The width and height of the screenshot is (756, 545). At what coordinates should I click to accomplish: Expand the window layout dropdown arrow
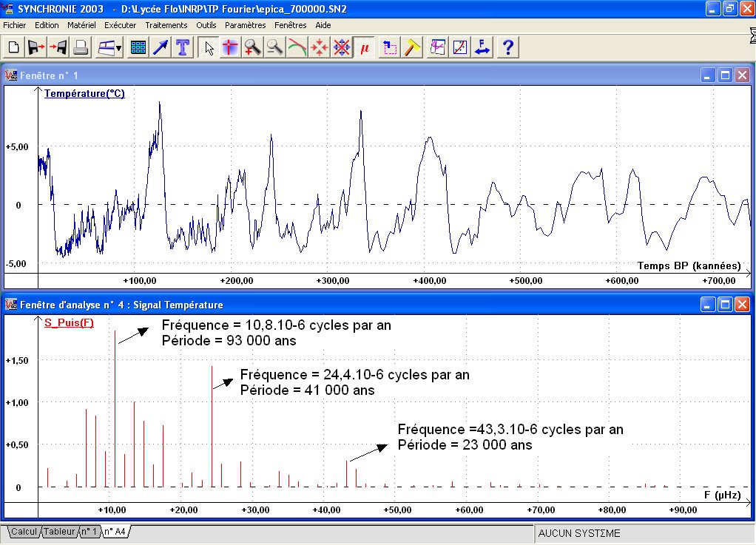(118, 48)
